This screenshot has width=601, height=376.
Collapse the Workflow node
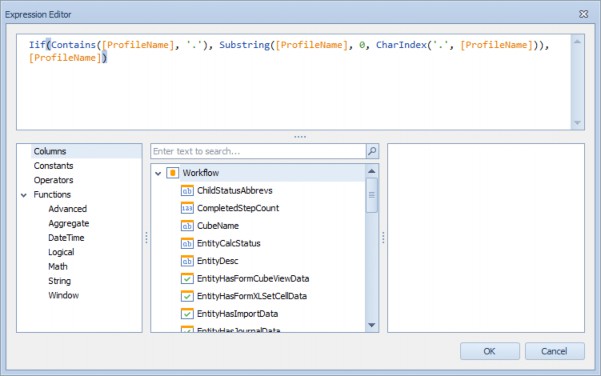click(x=158, y=173)
